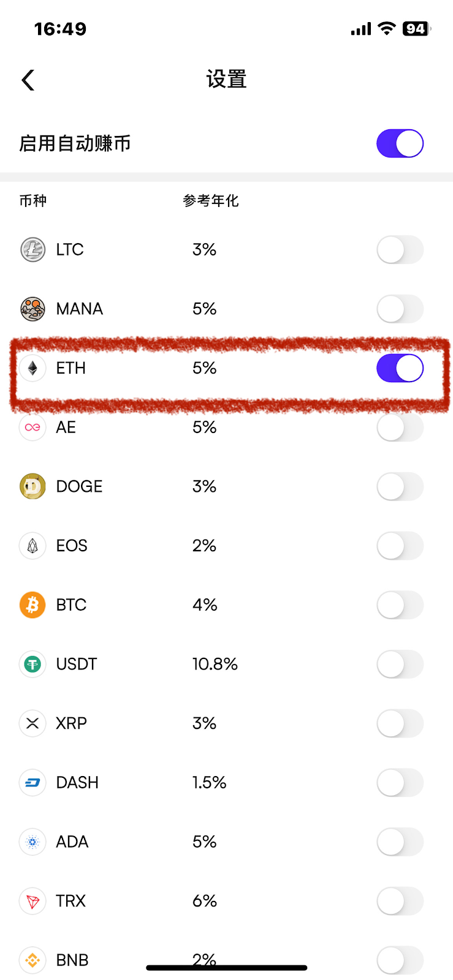
Task: Click the Litecoin LTC coin icon
Action: [x=33, y=250]
